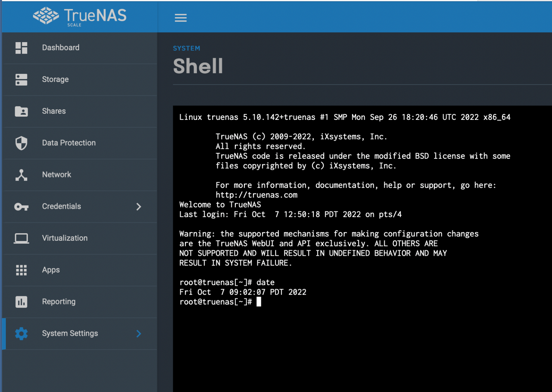552x392 pixels.
Task: Click the 'All rights reserved.' line
Action: pos(260,146)
